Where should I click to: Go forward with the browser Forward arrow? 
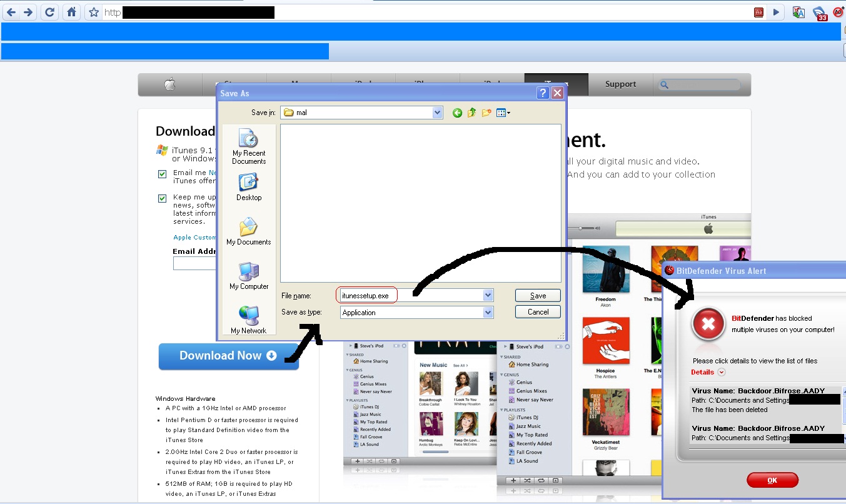(28, 12)
